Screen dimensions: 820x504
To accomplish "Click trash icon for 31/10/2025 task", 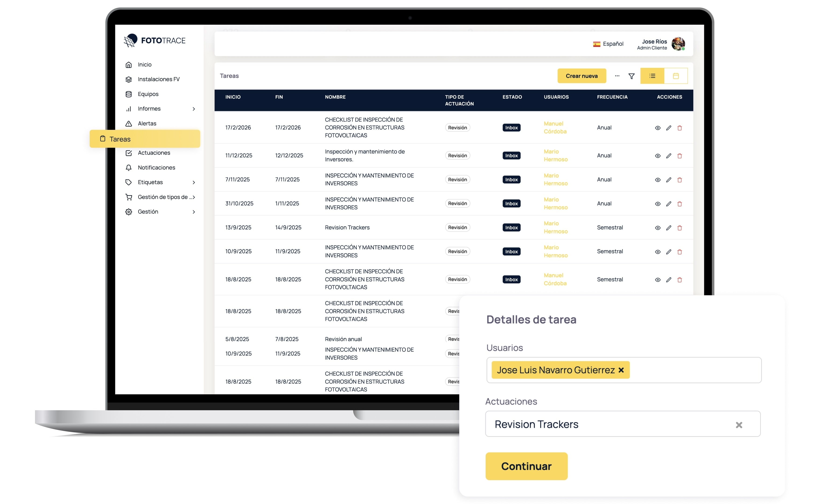I will pyautogui.click(x=679, y=204).
